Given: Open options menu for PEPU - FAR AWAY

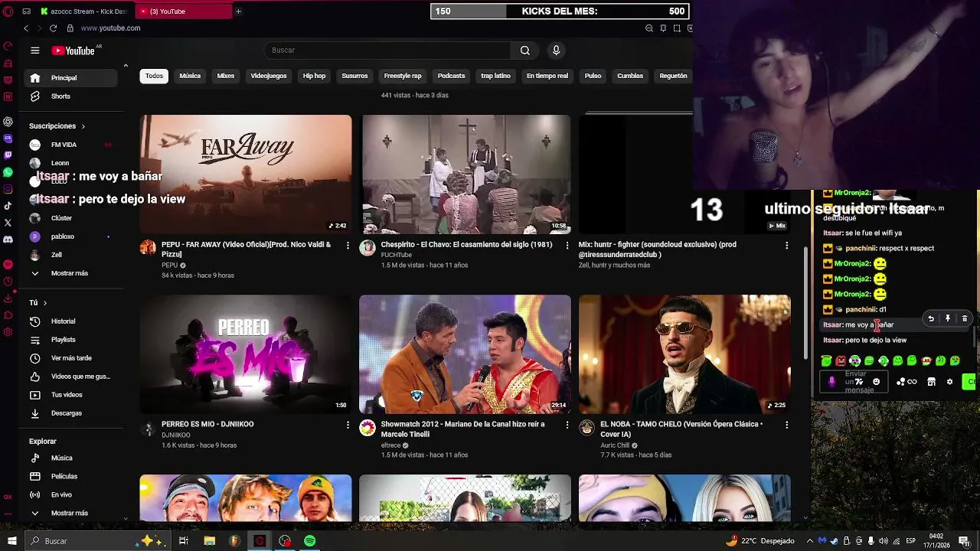Looking at the screenshot, I should pyautogui.click(x=348, y=246).
